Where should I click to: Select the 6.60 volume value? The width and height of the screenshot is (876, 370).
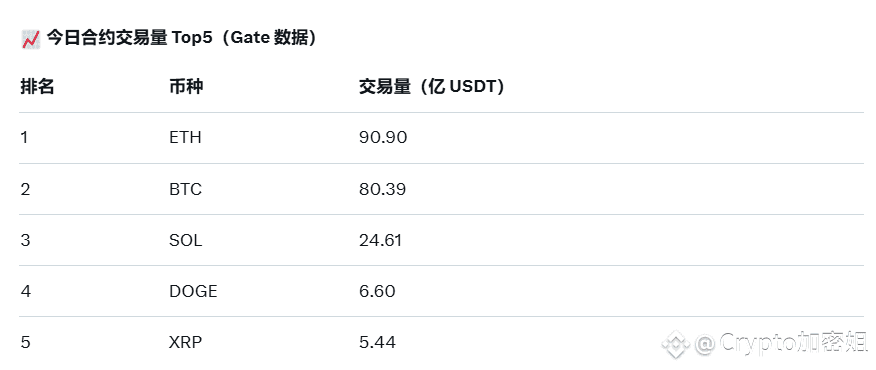tap(377, 291)
